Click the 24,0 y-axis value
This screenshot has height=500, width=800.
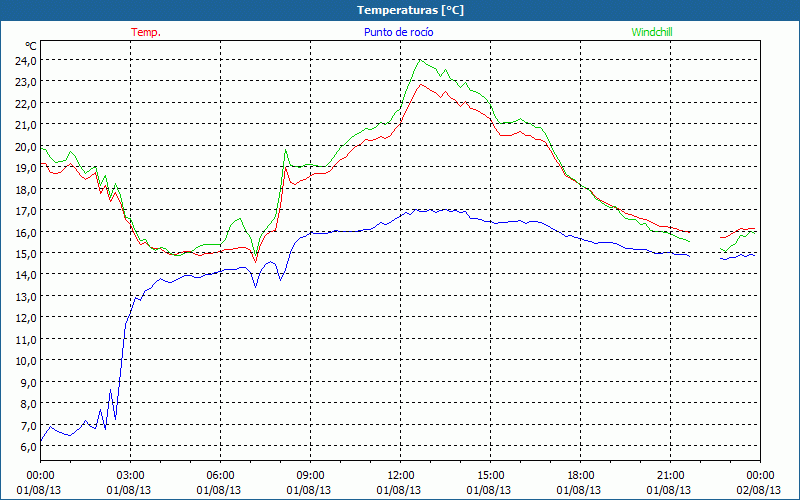[x=27, y=61]
